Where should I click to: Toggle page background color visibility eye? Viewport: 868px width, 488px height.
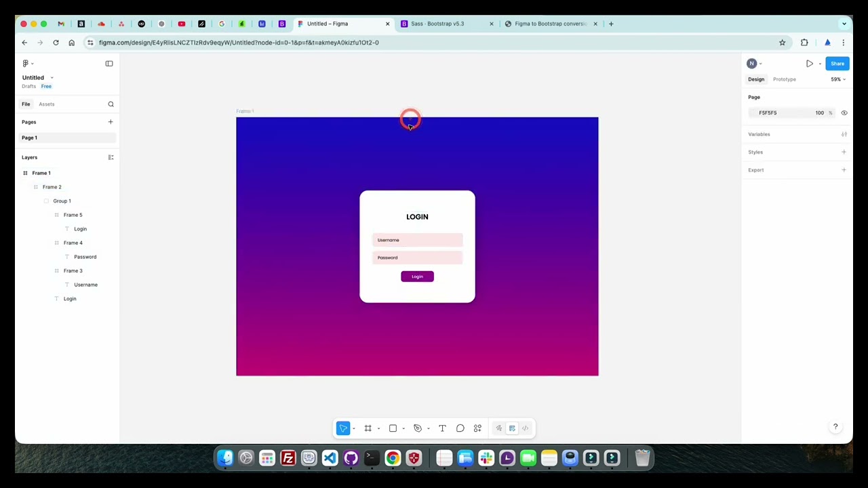(x=844, y=113)
